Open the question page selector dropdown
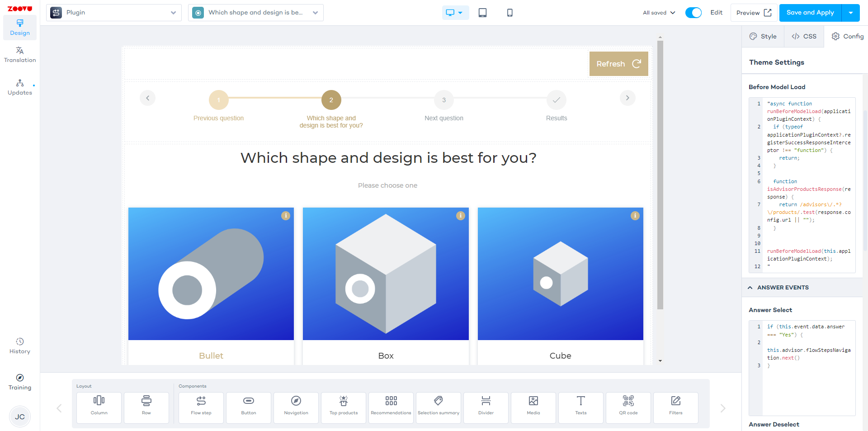The width and height of the screenshot is (868, 431). point(256,13)
